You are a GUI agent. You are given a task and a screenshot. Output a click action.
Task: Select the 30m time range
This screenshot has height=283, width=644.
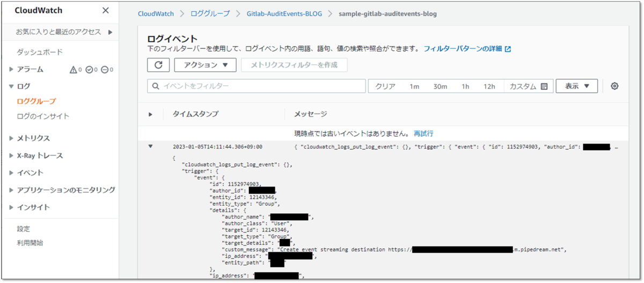(x=440, y=86)
